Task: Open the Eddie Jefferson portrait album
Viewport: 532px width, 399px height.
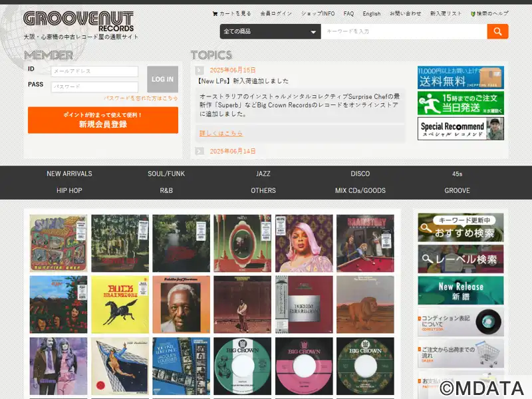Action: (181, 305)
